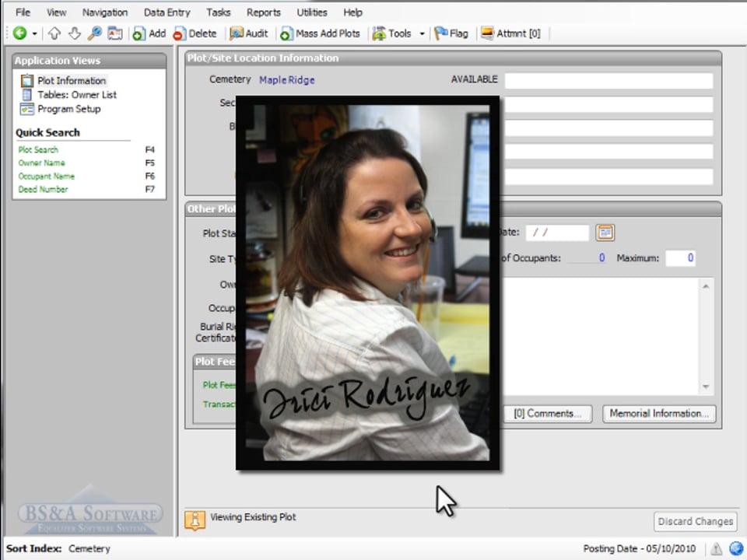
Task: Flag this plot record
Action: pyautogui.click(x=451, y=33)
